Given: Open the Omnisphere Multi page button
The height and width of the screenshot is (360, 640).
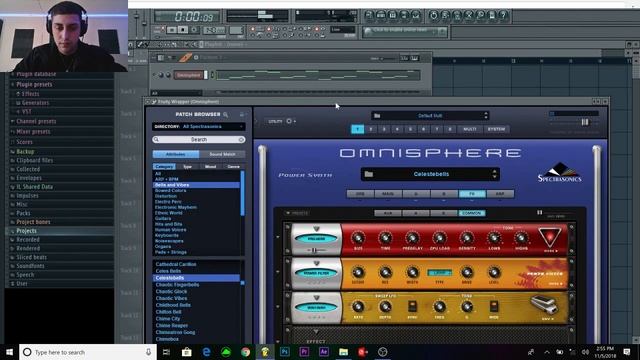Looking at the screenshot, I should point(469,129).
